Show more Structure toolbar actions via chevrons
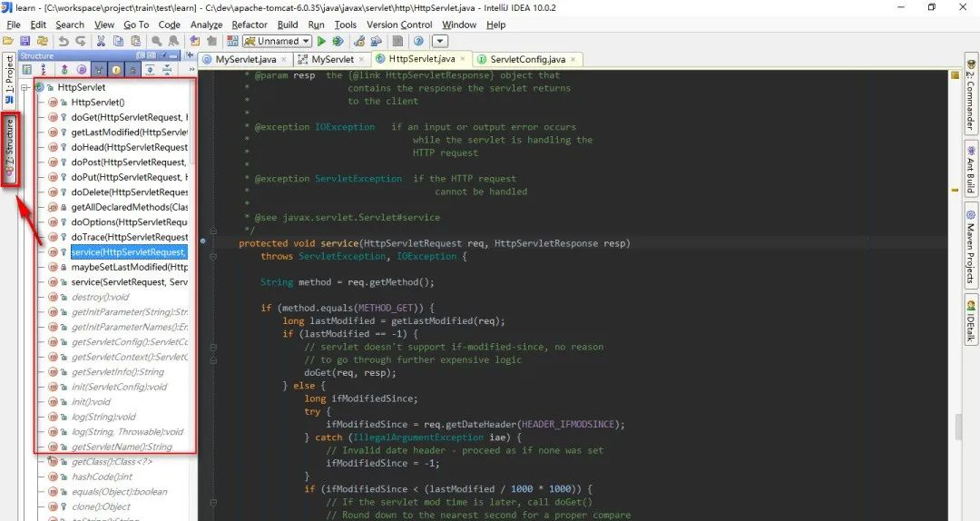Viewport: 980px width, 521px height. click(191, 70)
